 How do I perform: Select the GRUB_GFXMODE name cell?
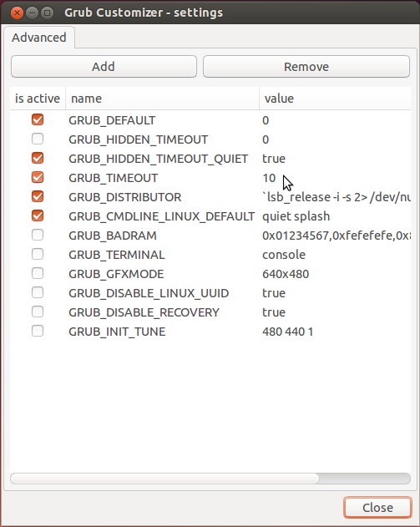(116, 274)
